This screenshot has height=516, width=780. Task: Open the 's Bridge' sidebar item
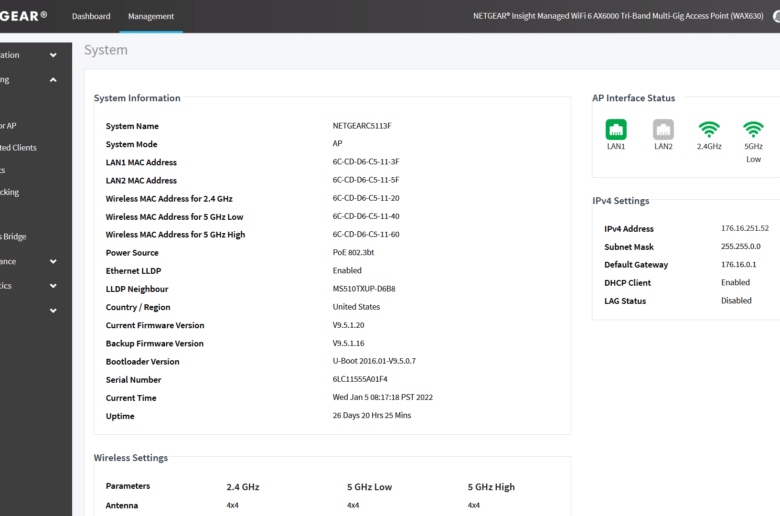[13, 237]
